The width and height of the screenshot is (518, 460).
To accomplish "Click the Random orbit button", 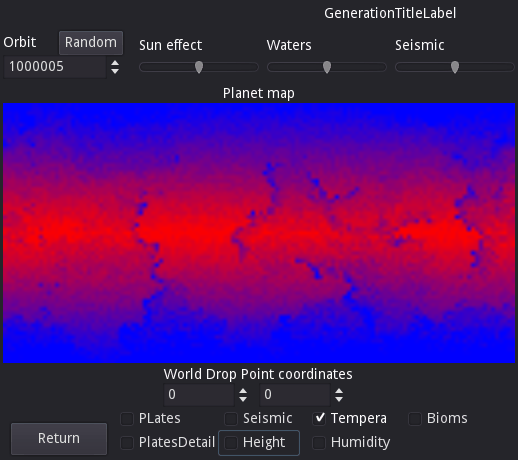I will coord(91,43).
